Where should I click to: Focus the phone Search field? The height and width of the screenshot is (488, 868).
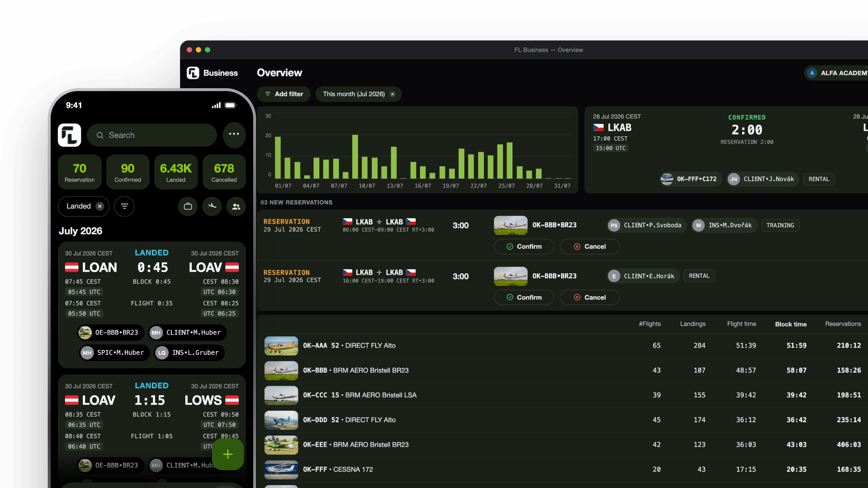click(x=152, y=135)
